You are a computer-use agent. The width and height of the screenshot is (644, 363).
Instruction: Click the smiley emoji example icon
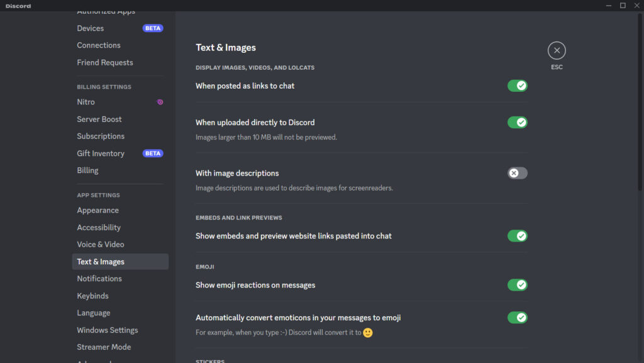click(x=368, y=332)
